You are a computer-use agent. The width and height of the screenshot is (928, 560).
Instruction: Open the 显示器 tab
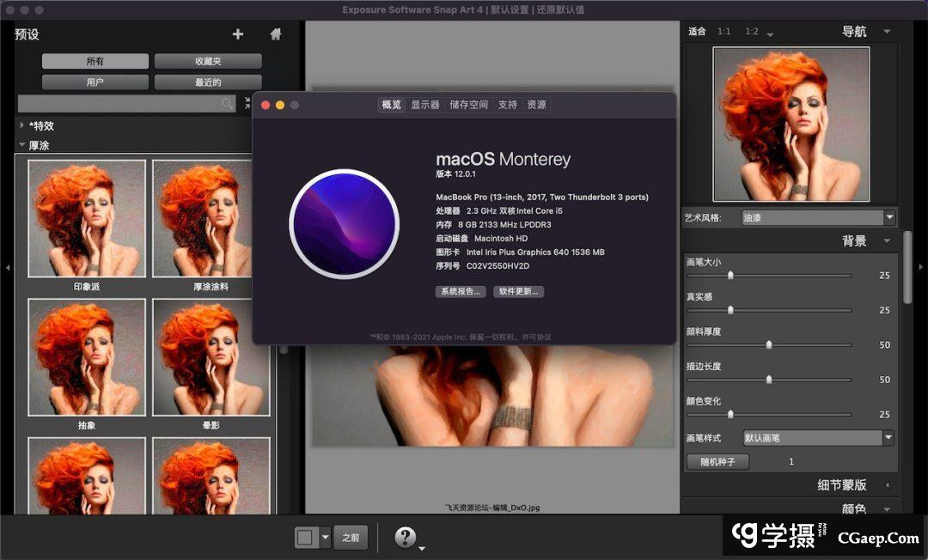click(x=424, y=105)
